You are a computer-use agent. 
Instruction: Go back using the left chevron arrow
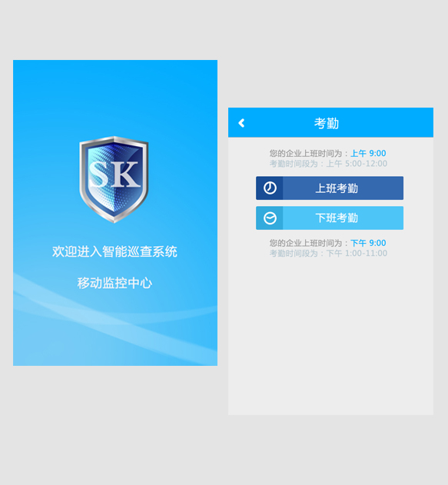click(x=241, y=123)
